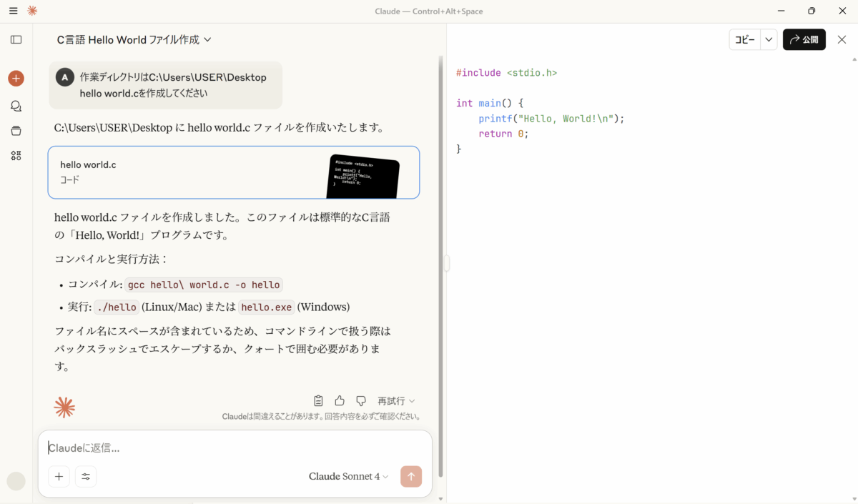Screen dimensions: 858x504
Task: Click the hello world.c code thumbnail
Action: click(363, 176)
